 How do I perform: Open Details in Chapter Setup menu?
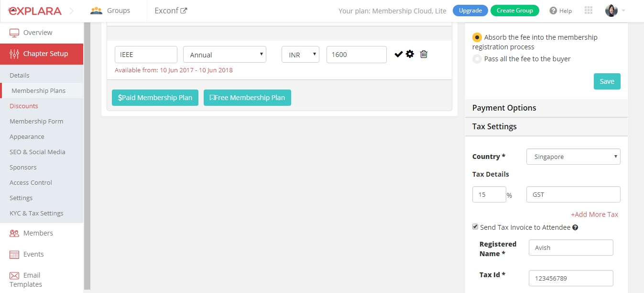click(x=20, y=75)
